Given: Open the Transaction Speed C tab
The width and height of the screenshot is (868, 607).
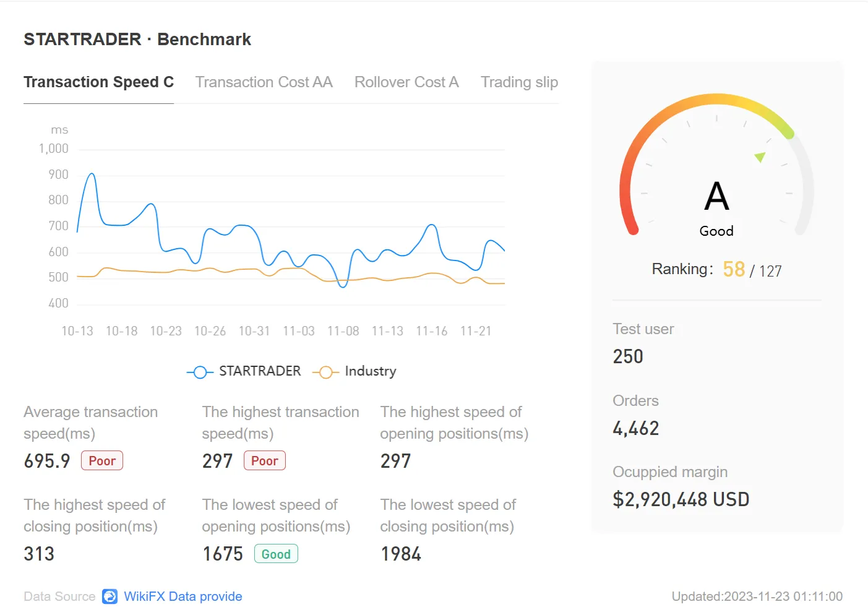Looking at the screenshot, I should coord(98,82).
